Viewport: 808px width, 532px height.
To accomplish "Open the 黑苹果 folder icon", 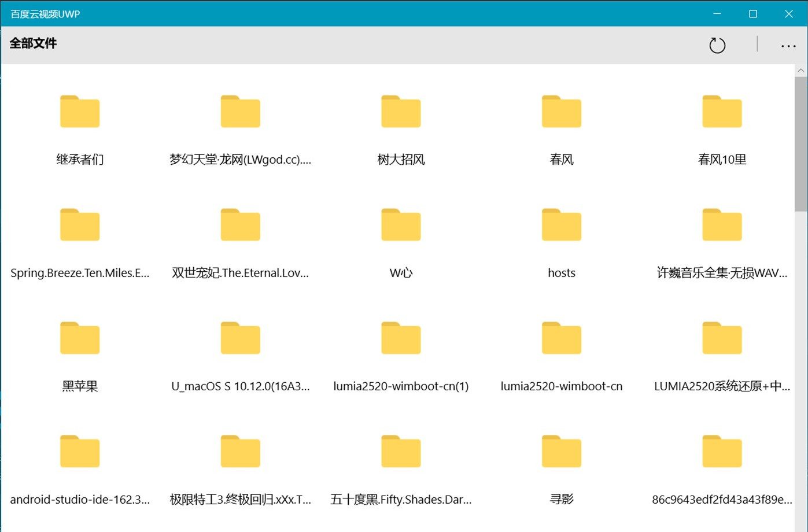I will tap(80, 338).
